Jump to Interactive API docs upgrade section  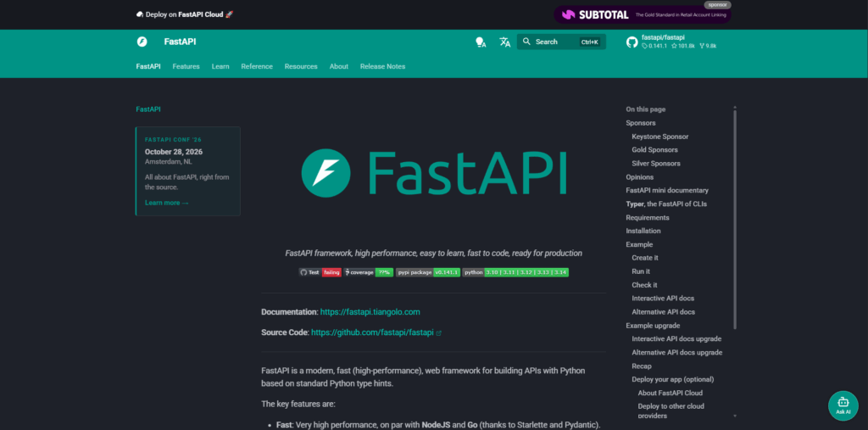click(676, 338)
